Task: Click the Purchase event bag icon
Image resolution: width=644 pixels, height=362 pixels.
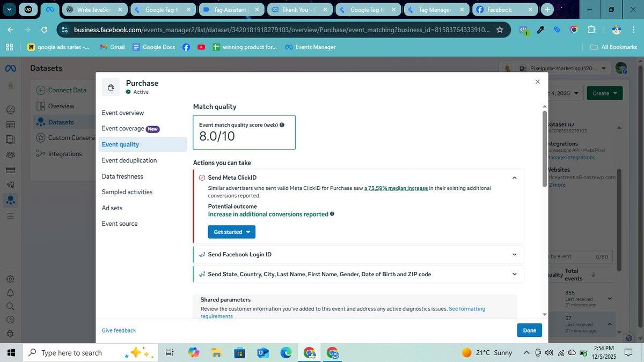Action: [x=111, y=87]
